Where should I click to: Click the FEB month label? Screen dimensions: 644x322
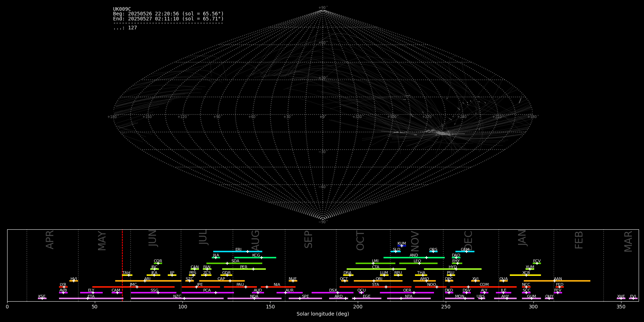[x=579, y=240]
